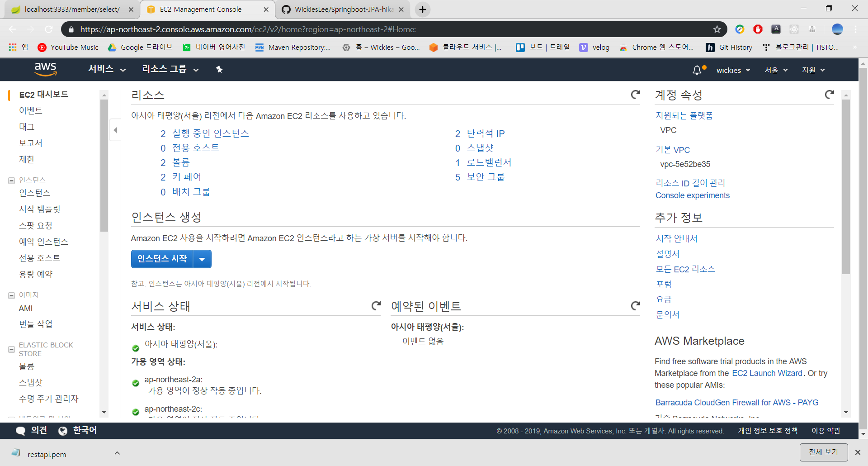868x466 pixels.
Task: Open 볼륨 in sidebar
Action: (x=27, y=366)
